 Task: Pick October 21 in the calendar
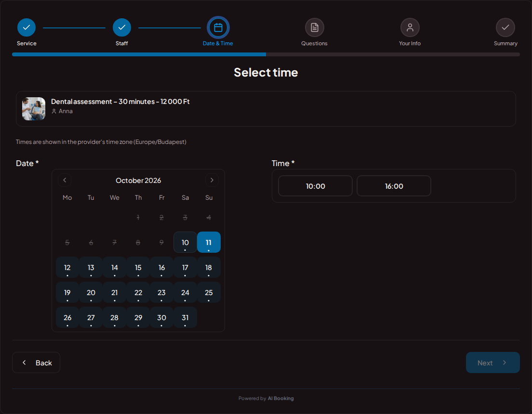coord(114,292)
